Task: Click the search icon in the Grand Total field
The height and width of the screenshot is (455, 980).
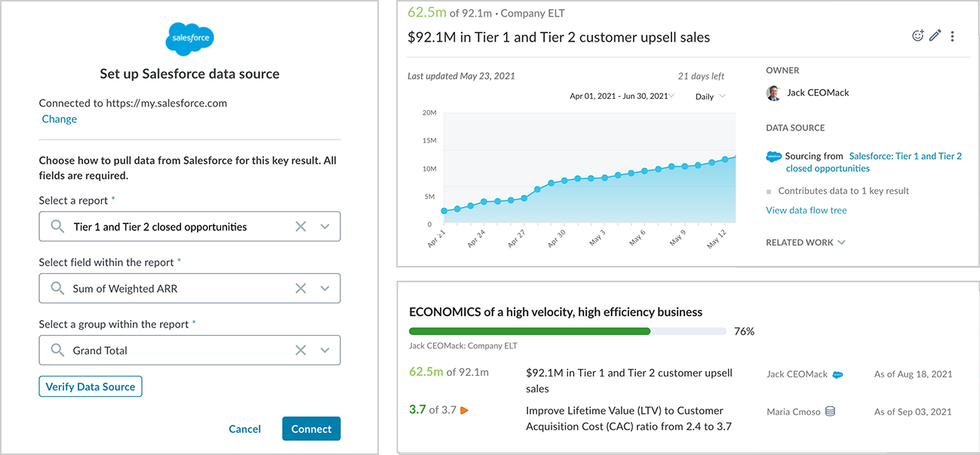Action: point(57,350)
